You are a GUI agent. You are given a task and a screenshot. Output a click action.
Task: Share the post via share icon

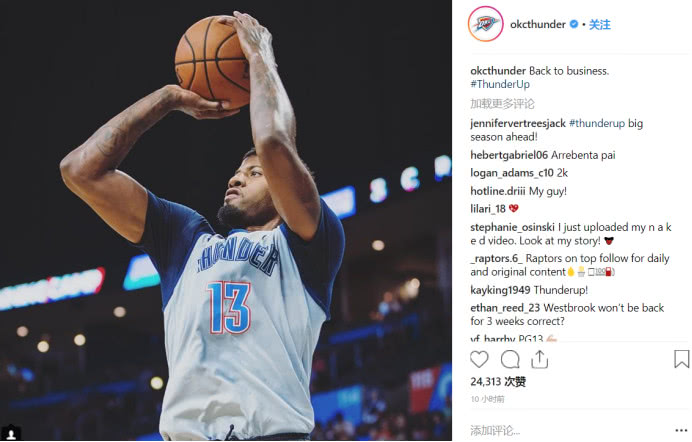point(539,360)
